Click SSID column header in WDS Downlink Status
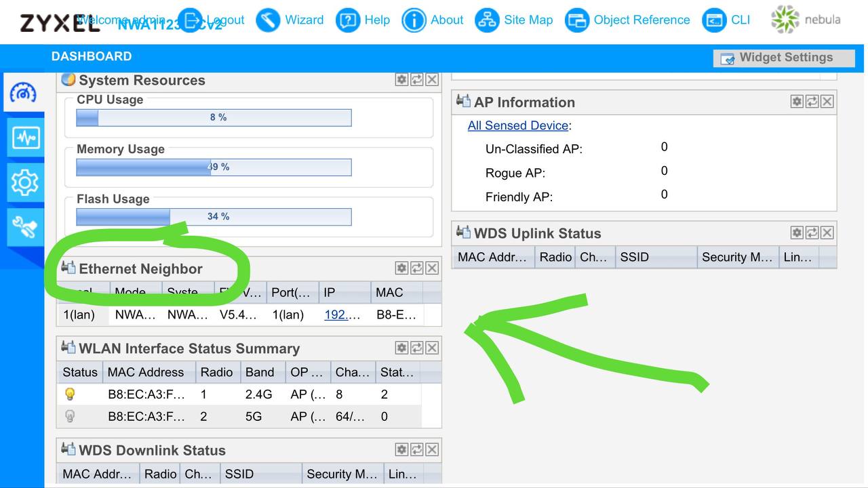This screenshot has width=868, height=488. [261, 474]
